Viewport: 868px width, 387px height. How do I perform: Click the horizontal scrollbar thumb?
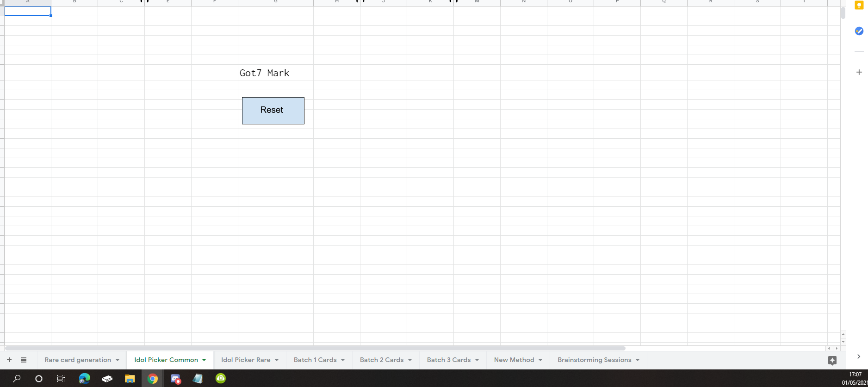tap(315, 348)
